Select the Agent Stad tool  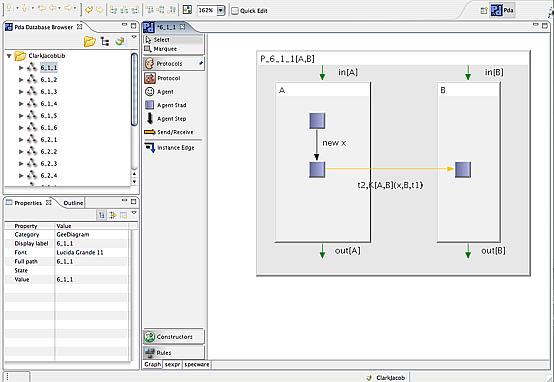click(165, 105)
